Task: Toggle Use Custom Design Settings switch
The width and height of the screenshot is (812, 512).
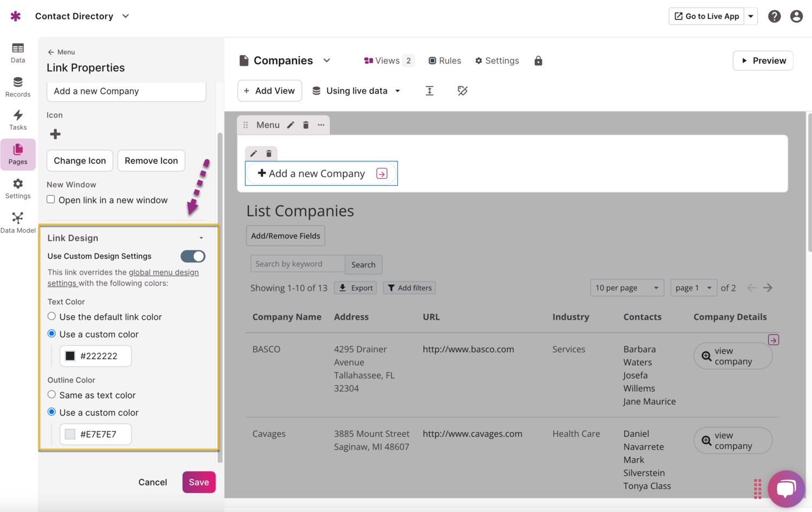Action: pos(193,257)
